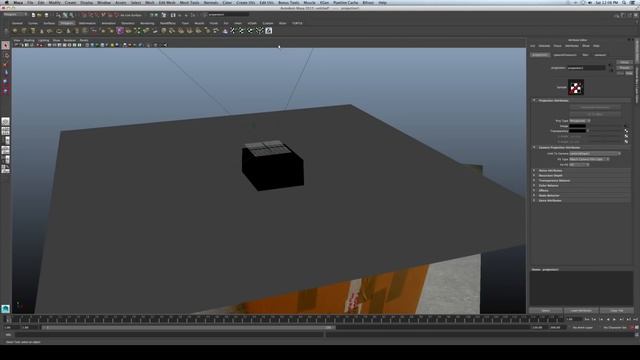Open UV Texture Editor shelf icon
Viewport: 640px width, 360px height.
point(269,31)
